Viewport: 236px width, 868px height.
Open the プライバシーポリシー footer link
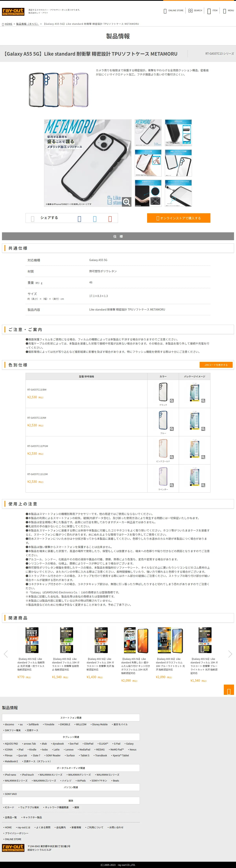[17, 833]
